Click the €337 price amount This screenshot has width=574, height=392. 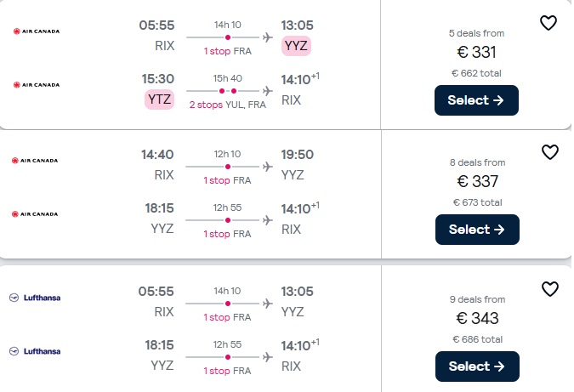point(477,181)
